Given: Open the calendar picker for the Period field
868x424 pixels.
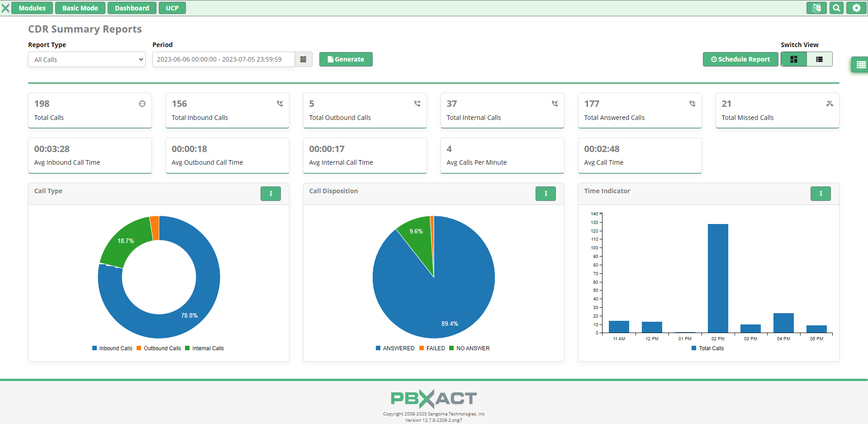Looking at the screenshot, I should point(303,59).
